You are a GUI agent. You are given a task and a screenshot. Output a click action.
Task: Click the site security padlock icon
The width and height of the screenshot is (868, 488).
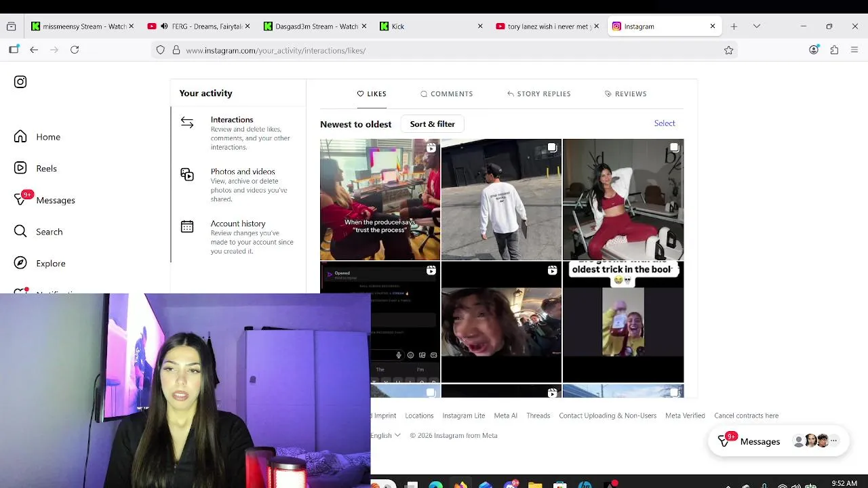click(176, 50)
